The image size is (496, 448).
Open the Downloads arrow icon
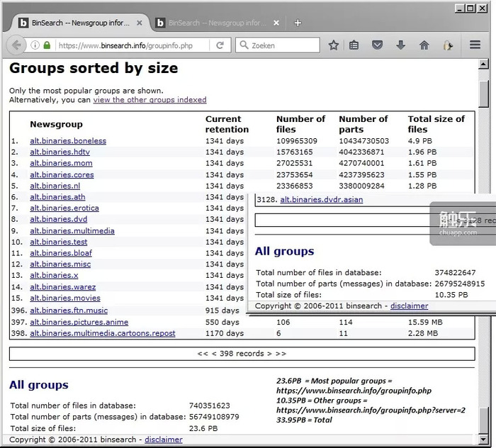pyautogui.click(x=400, y=45)
